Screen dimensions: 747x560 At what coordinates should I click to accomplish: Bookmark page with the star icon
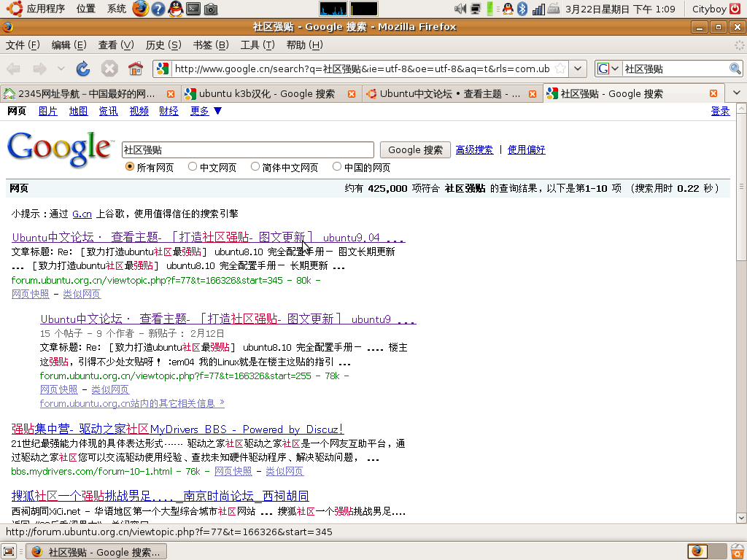(561, 69)
